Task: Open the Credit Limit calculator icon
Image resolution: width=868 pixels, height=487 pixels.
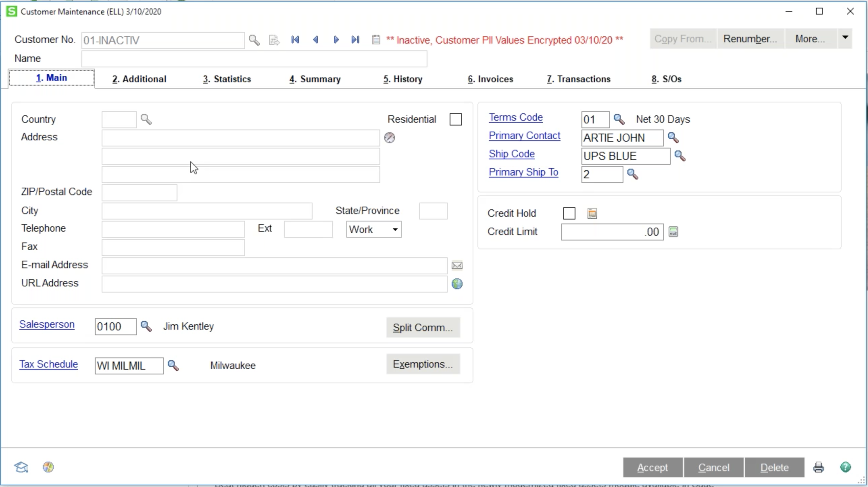Action: pos(673,232)
